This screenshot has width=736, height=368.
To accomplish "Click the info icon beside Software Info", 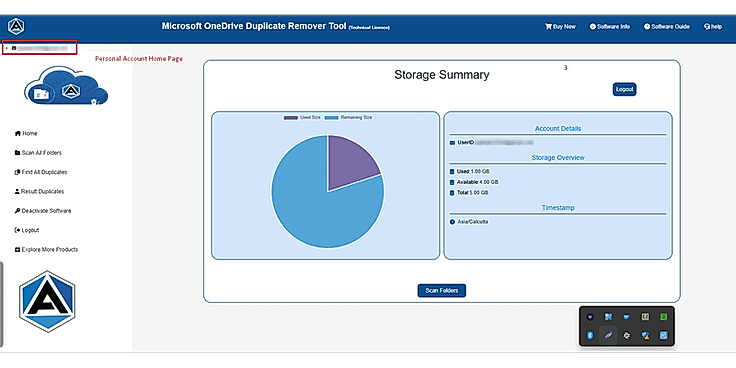I will click(592, 27).
